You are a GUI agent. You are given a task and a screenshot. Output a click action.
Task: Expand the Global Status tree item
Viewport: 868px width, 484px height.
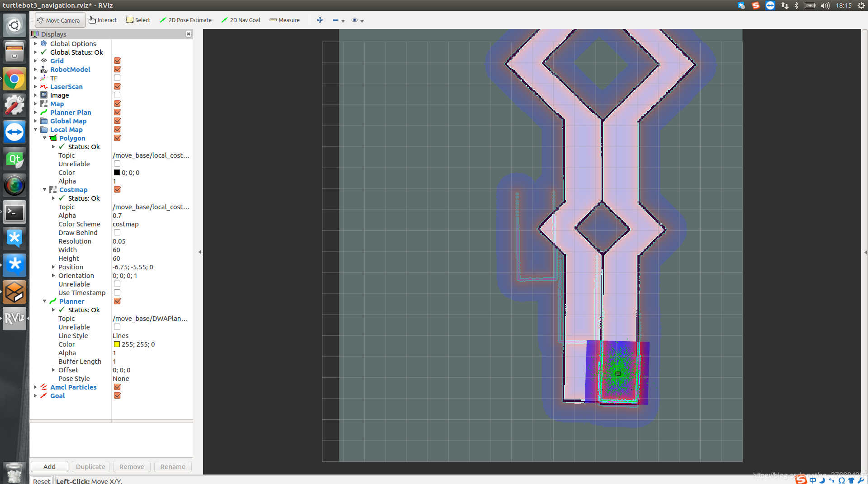[35, 52]
